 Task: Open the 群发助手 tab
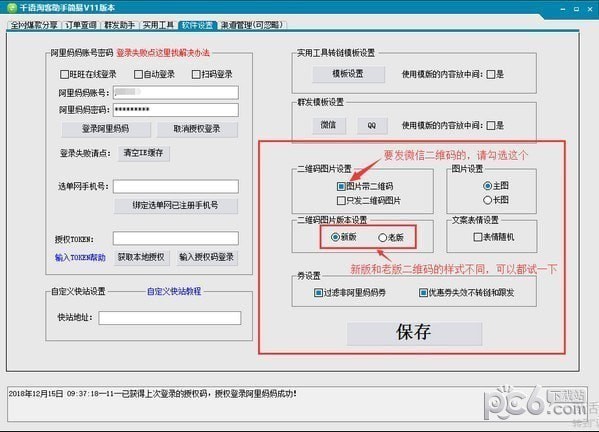(x=120, y=25)
